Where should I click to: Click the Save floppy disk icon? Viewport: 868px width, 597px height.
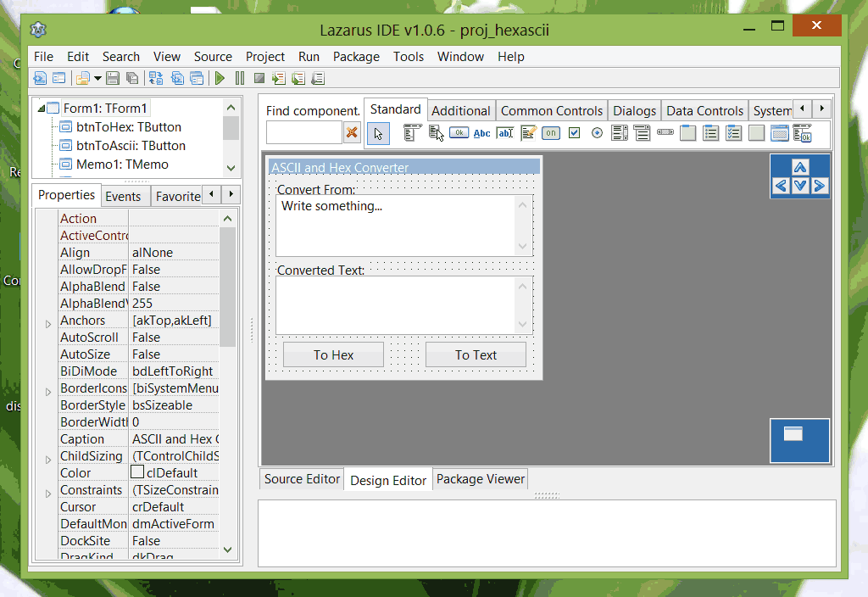(113, 78)
